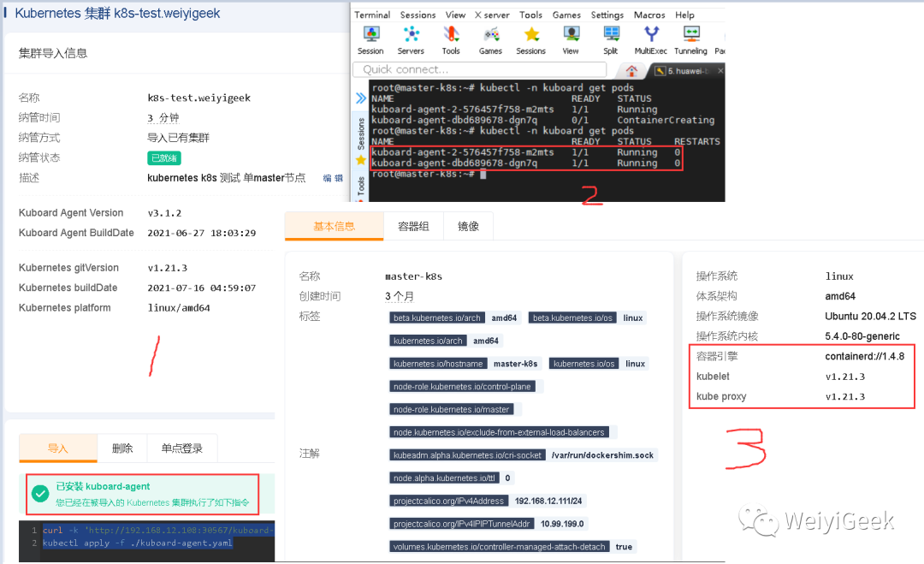Click the node name master-k8s value
924x564 pixels.
(413, 276)
